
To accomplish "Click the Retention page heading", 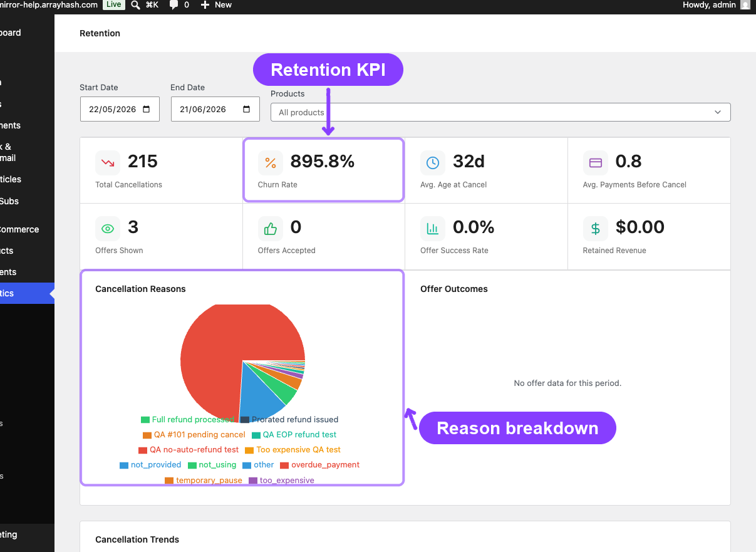I will click(100, 33).
